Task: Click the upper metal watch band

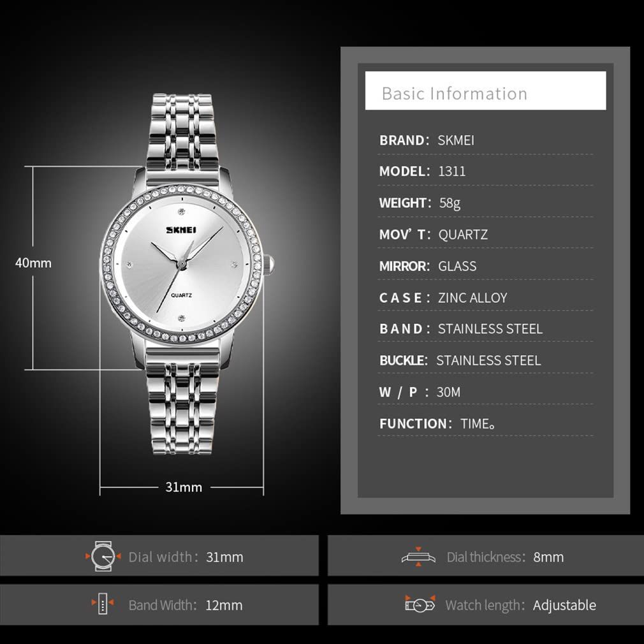Action: (x=183, y=134)
